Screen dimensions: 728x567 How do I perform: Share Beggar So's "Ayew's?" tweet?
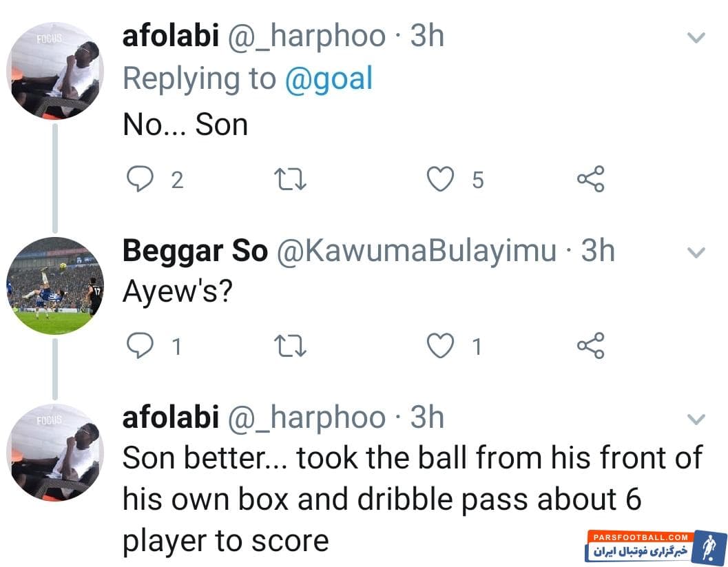pyautogui.click(x=590, y=346)
